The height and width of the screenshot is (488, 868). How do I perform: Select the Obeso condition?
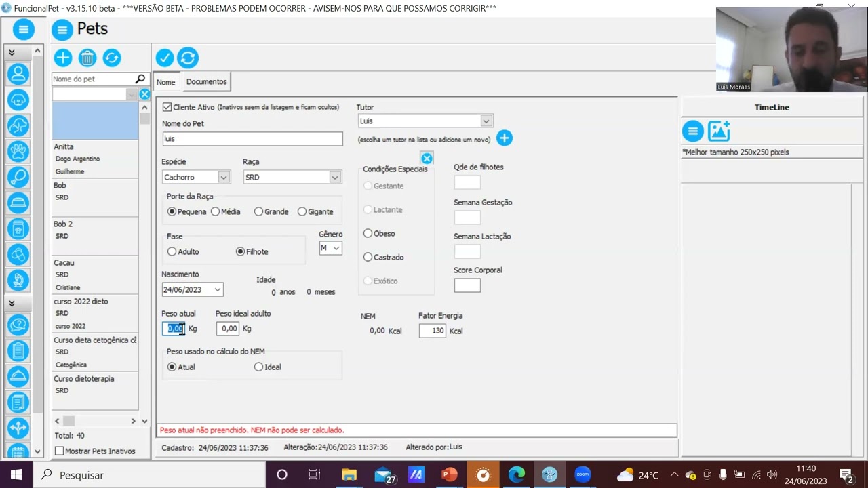click(x=368, y=233)
